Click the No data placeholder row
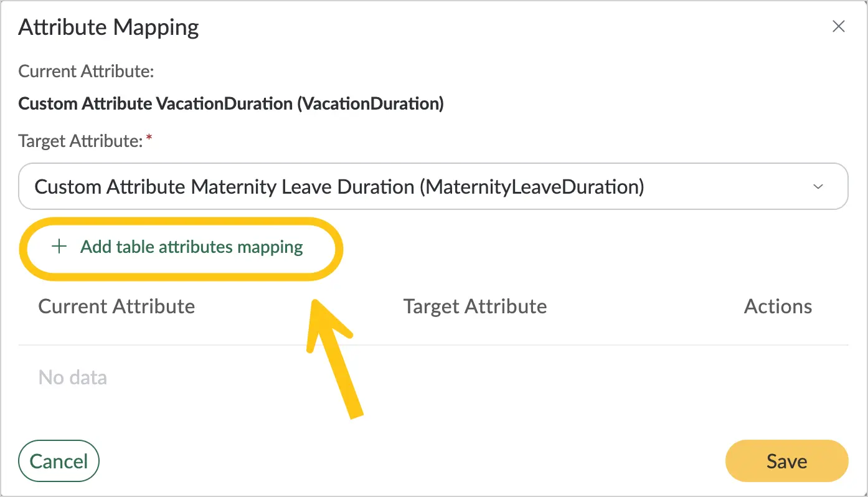Screen dimensions: 868x497 433,377
